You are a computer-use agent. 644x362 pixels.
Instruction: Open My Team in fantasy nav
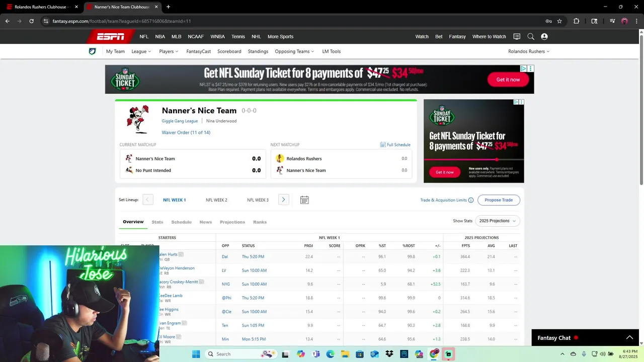(115, 51)
